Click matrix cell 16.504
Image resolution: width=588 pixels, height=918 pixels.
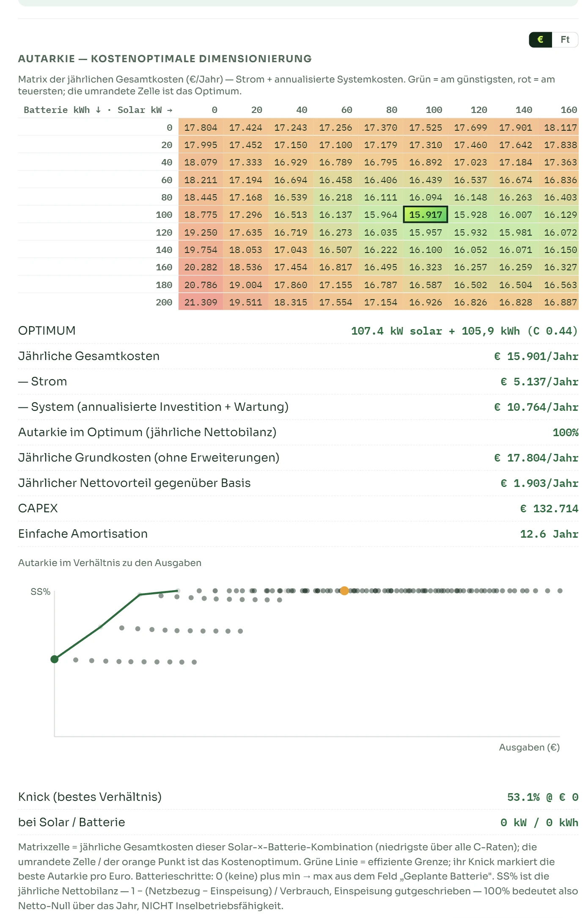pos(515,285)
